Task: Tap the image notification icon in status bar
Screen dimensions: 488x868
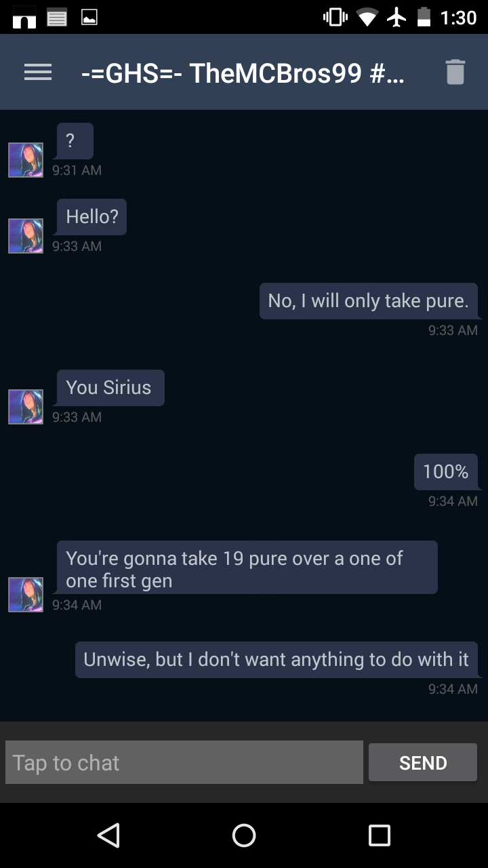Action: point(89,18)
